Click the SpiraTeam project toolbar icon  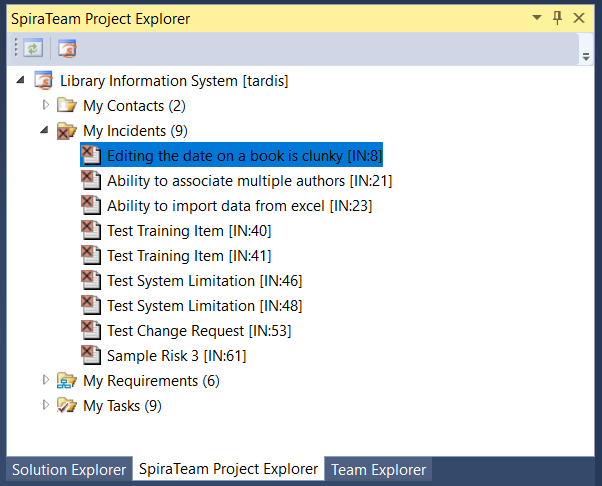pos(66,48)
